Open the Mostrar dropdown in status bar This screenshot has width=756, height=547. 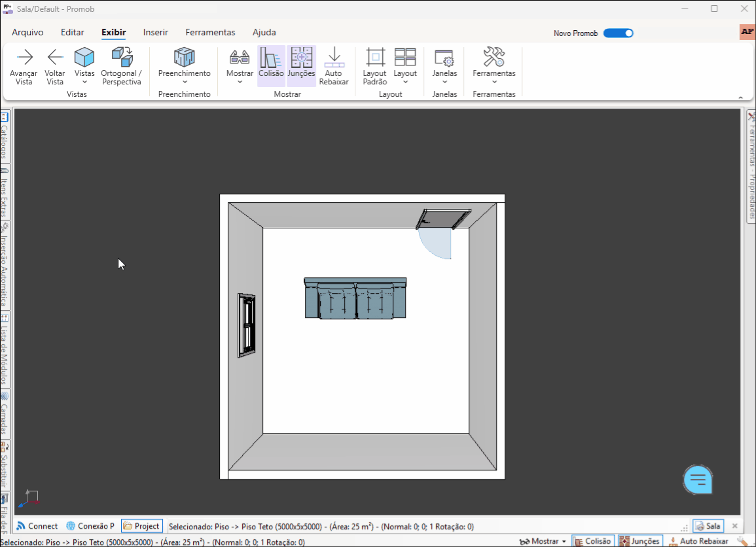tap(543, 541)
